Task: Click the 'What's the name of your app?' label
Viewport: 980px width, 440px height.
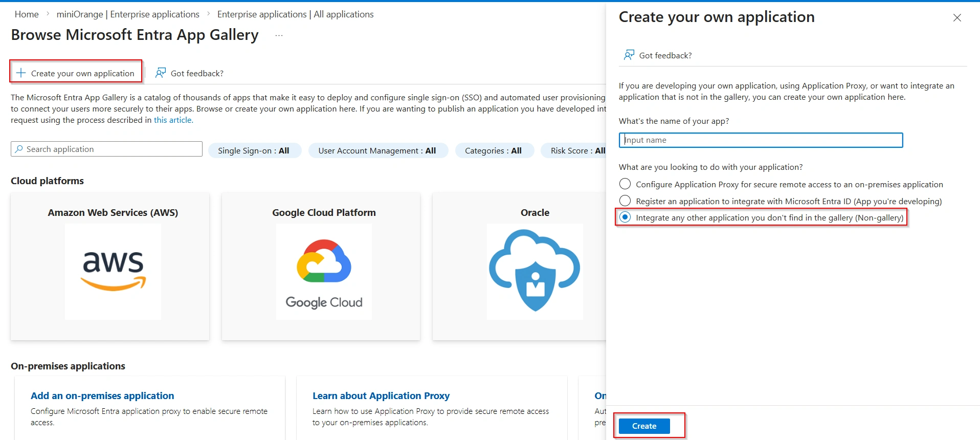Action: tap(674, 121)
